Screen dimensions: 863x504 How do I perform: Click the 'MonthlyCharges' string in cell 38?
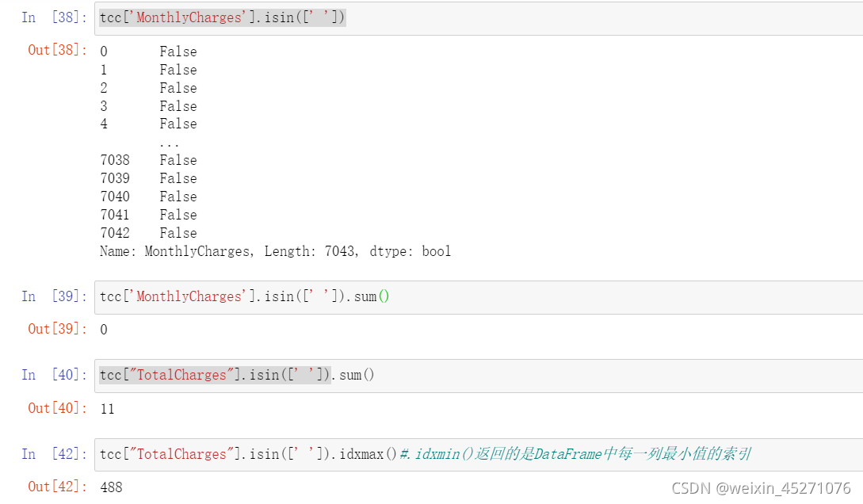coord(189,17)
